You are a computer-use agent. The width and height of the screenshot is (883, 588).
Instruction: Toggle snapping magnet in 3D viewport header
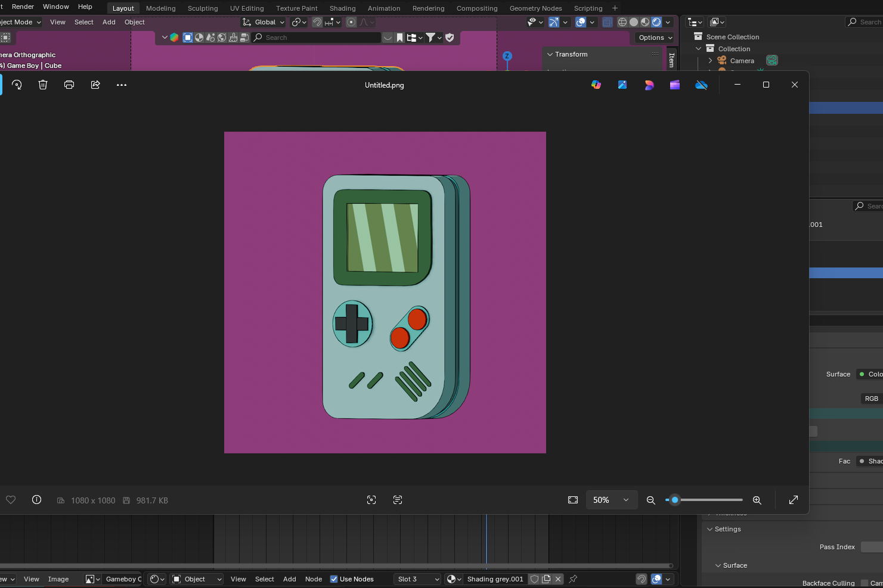(317, 22)
